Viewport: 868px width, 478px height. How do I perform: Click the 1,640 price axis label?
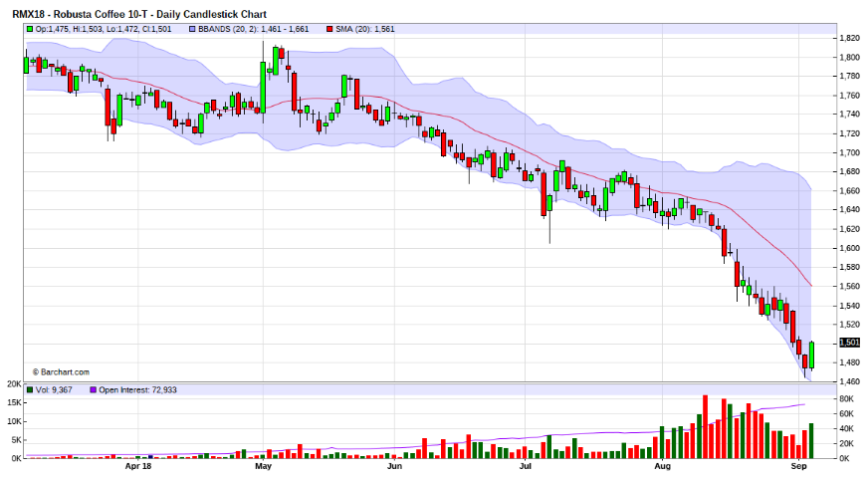click(850, 209)
